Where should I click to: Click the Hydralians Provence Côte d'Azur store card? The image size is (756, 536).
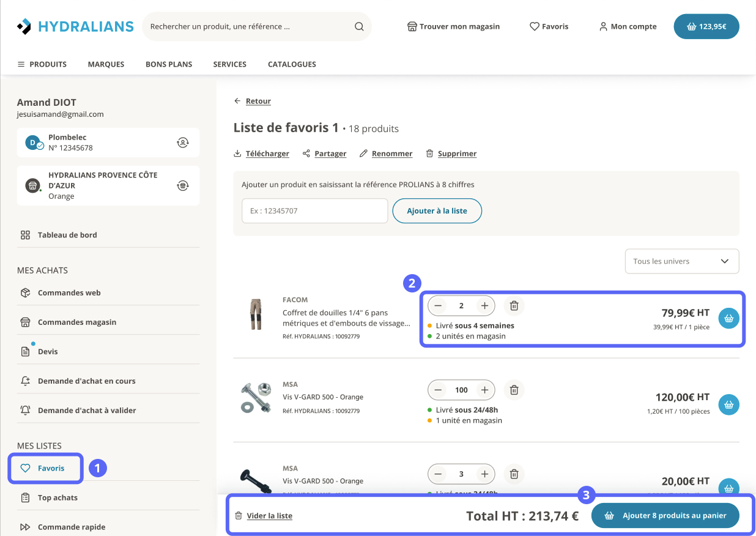coord(108,185)
